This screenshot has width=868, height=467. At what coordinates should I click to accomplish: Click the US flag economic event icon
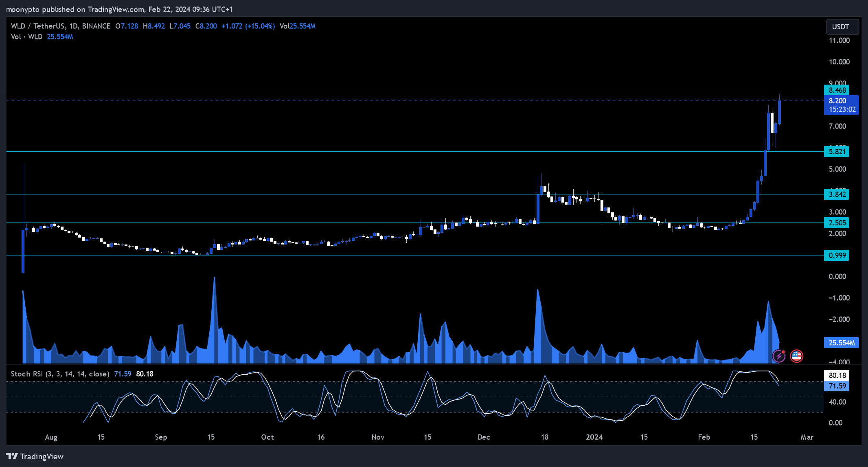point(796,356)
